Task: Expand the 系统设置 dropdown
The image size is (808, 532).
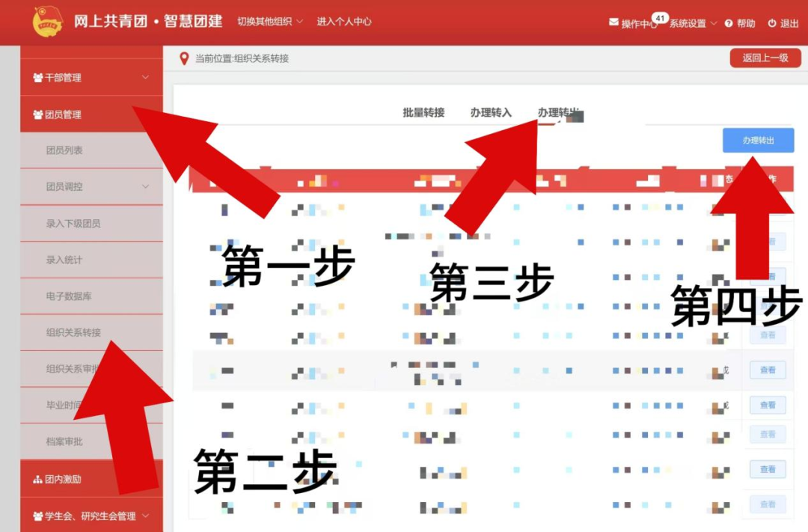Action: point(693,23)
